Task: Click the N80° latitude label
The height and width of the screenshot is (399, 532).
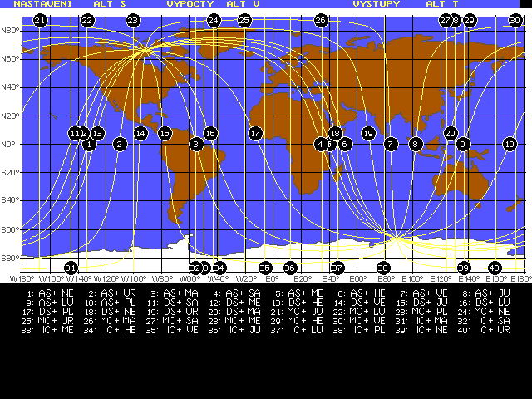Action: coord(10,31)
